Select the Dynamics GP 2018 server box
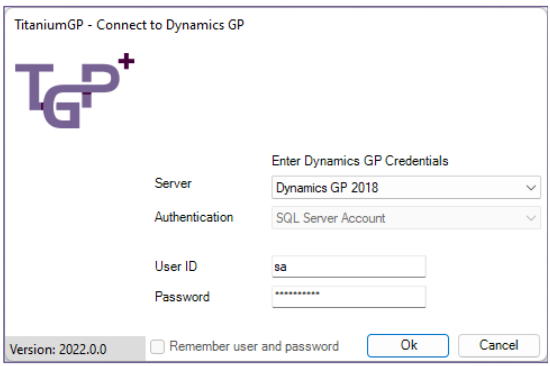Image resolution: width=550 pixels, height=366 pixels. coord(406,188)
